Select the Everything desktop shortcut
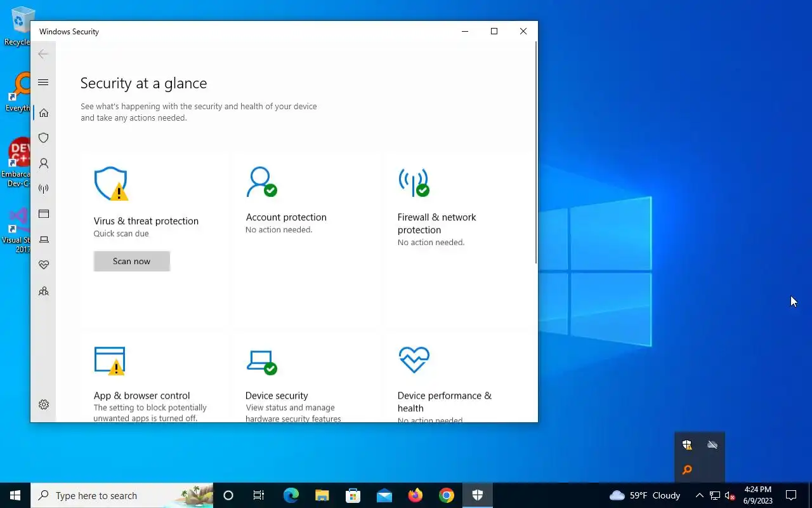This screenshot has width=812, height=508. click(x=18, y=93)
